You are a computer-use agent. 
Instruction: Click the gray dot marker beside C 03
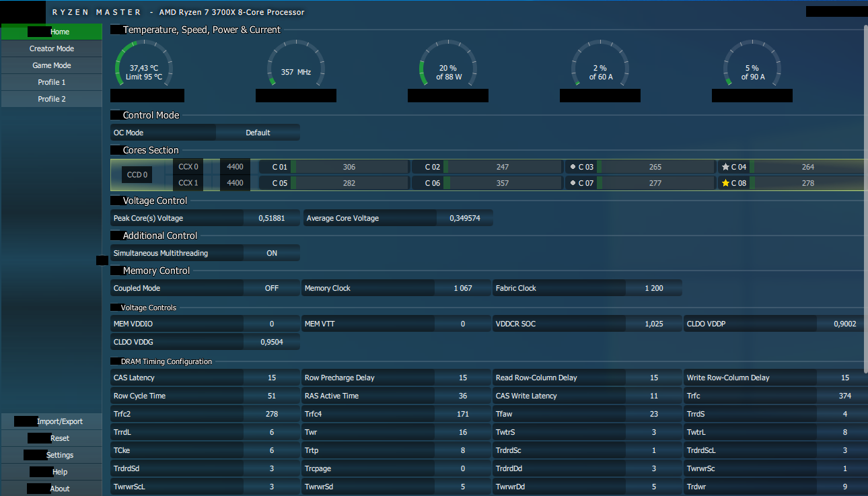click(573, 167)
